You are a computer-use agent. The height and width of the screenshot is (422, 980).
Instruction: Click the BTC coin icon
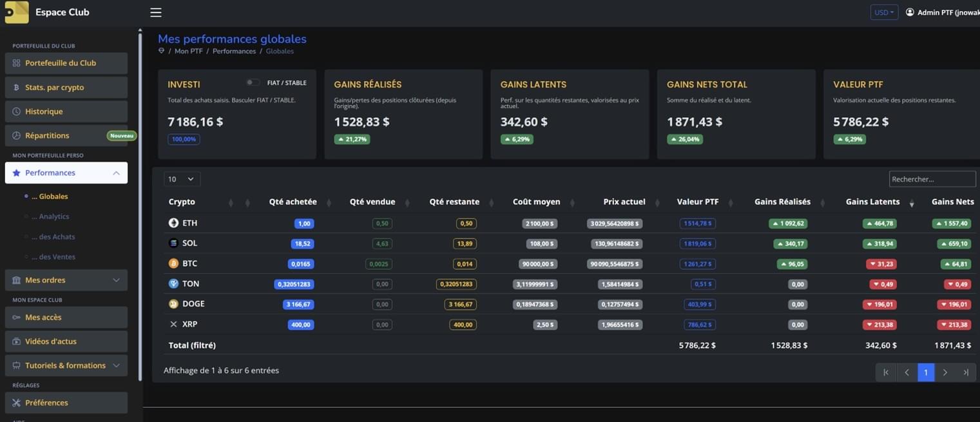coord(173,264)
